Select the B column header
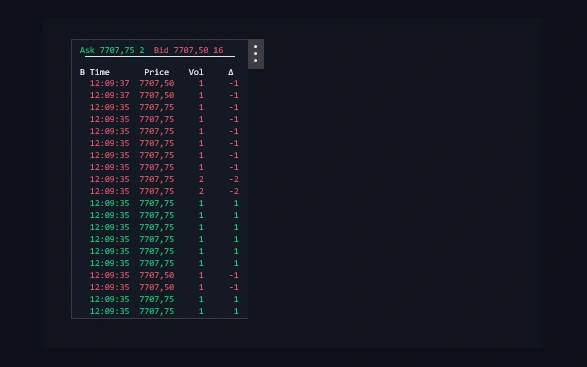 pos(82,72)
